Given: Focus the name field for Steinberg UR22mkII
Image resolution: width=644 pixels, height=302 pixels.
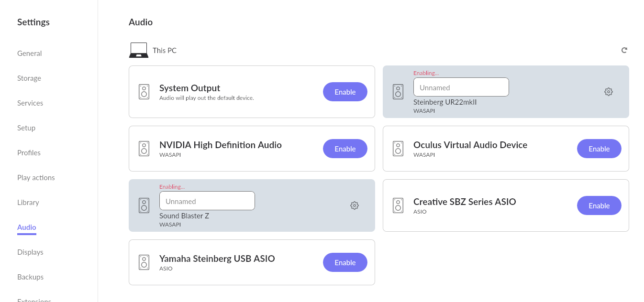Looking at the screenshot, I should (x=461, y=87).
